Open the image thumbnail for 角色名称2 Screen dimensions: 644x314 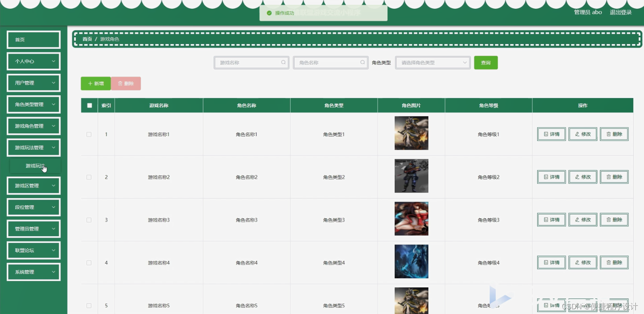click(411, 176)
